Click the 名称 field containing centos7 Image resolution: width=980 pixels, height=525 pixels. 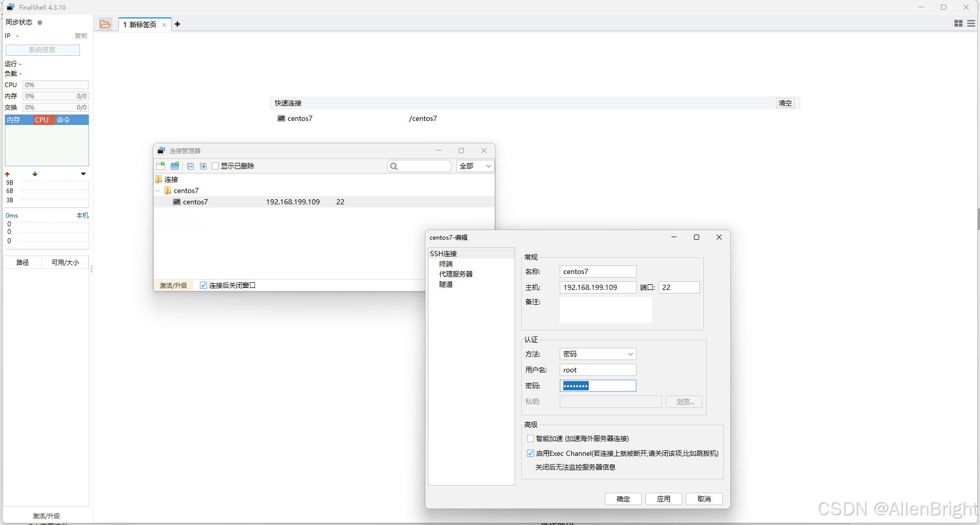click(598, 271)
